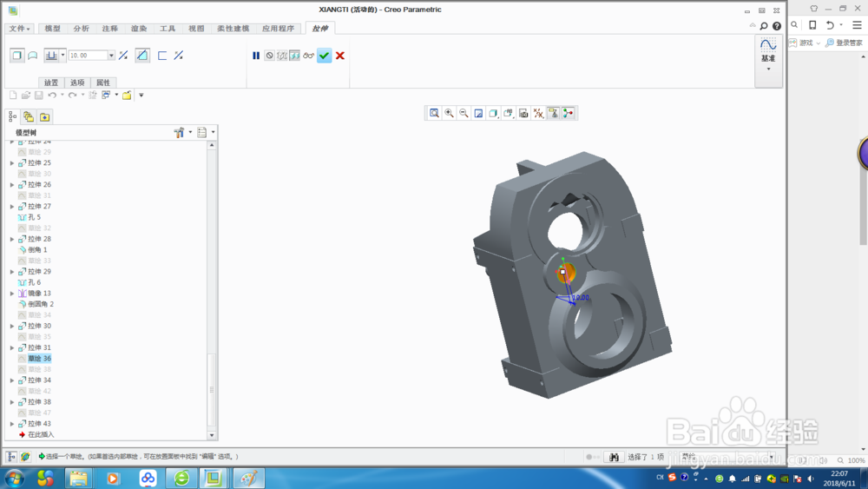The image size is (868, 489).
Task: Click the redo arrow icon
Action: (73, 96)
